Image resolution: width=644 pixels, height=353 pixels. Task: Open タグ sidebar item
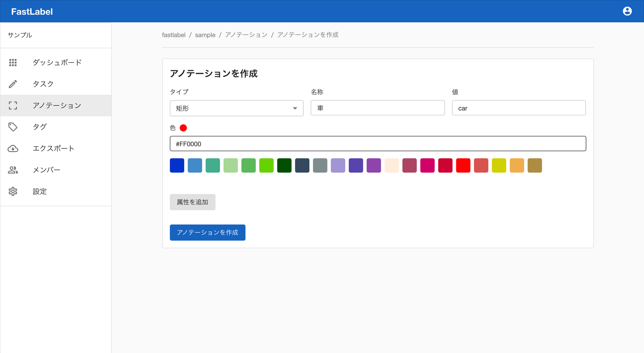pyautogui.click(x=56, y=127)
